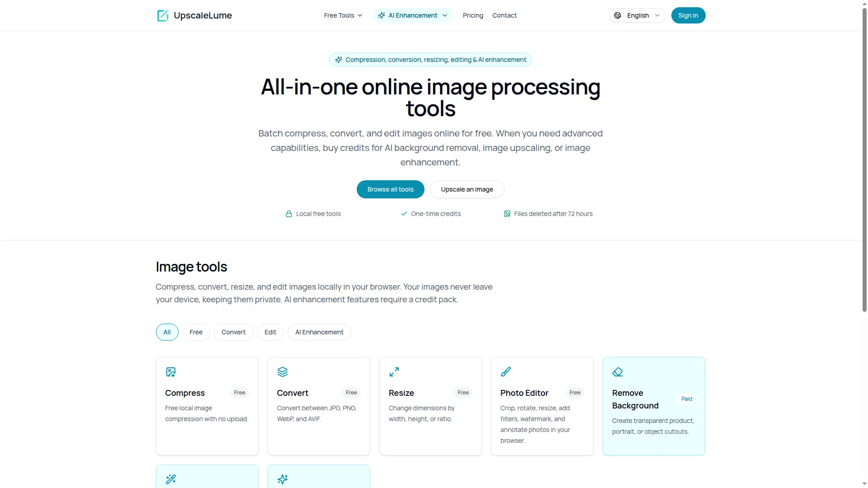868x488 pixels.
Task: Click the Convert card layers icon
Action: [283, 372]
